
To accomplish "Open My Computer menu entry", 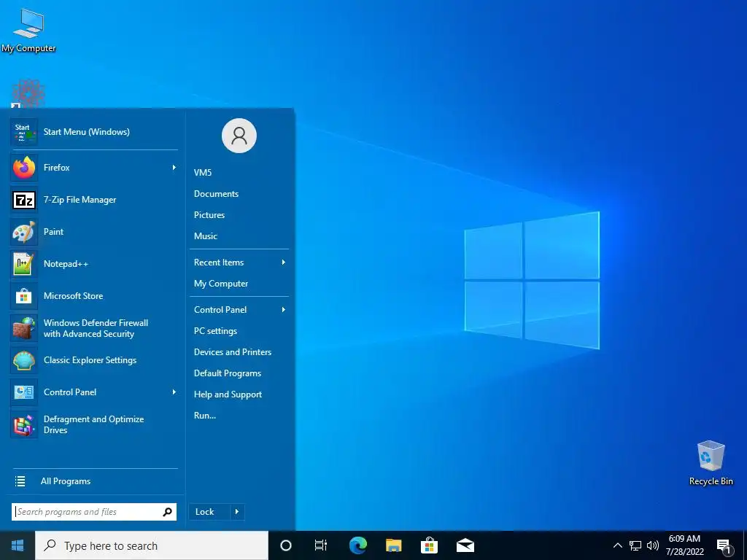I will [x=221, y=284].
